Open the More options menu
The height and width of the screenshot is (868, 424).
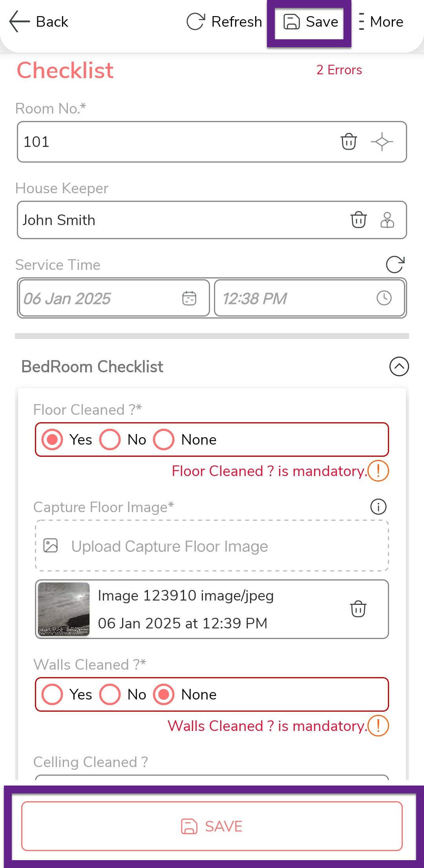[x=381, y=22]
